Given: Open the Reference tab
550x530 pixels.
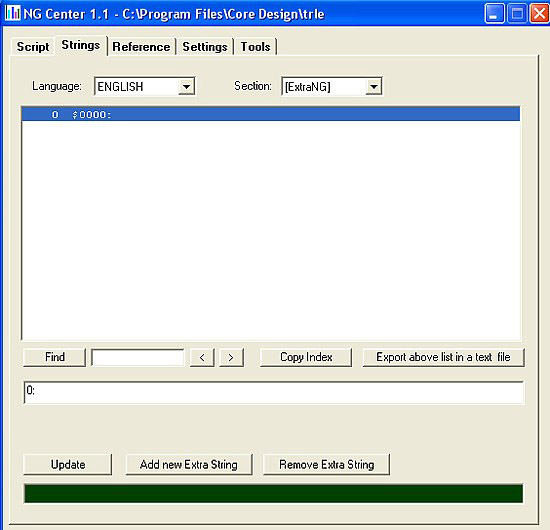Looking at the screenshot, I should point(141,47).
